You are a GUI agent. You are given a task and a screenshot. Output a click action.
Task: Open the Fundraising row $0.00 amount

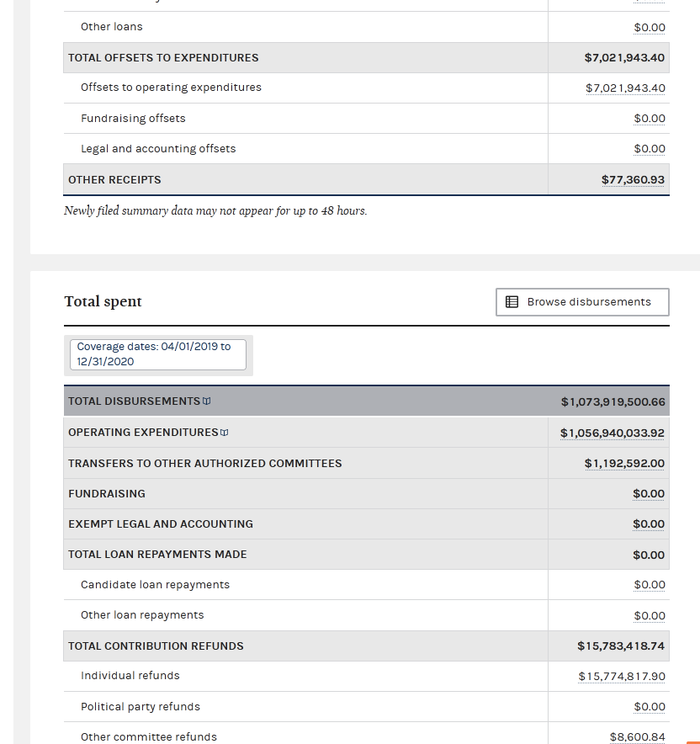click(649, 494)
